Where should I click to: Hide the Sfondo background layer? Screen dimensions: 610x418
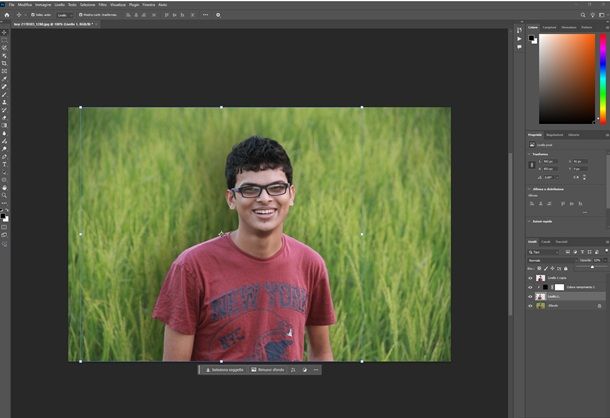coord(530,306)
